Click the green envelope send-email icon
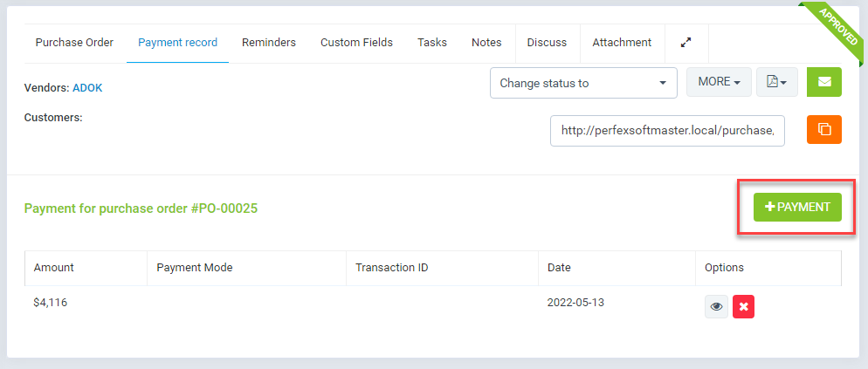This screenshot has height=369, width=868. (x=823, y=82)
